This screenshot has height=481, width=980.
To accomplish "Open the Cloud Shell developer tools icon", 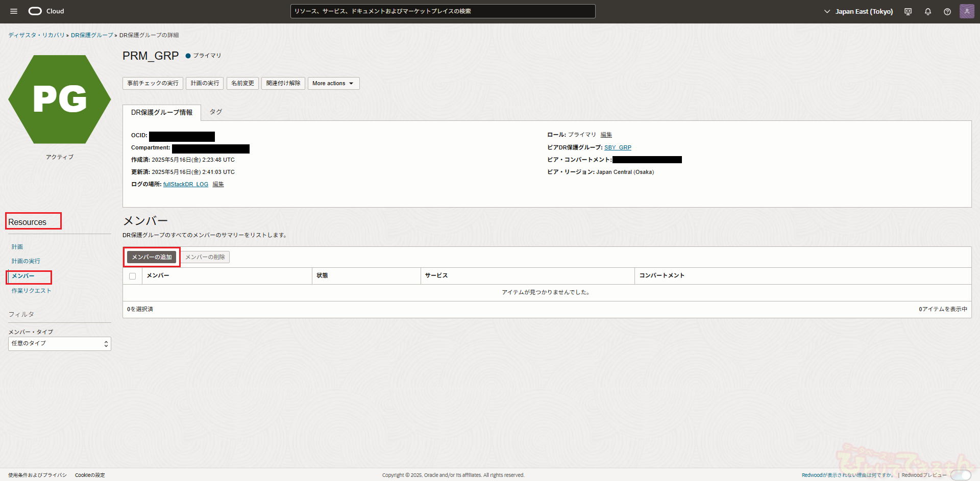I will click(908, 12).
